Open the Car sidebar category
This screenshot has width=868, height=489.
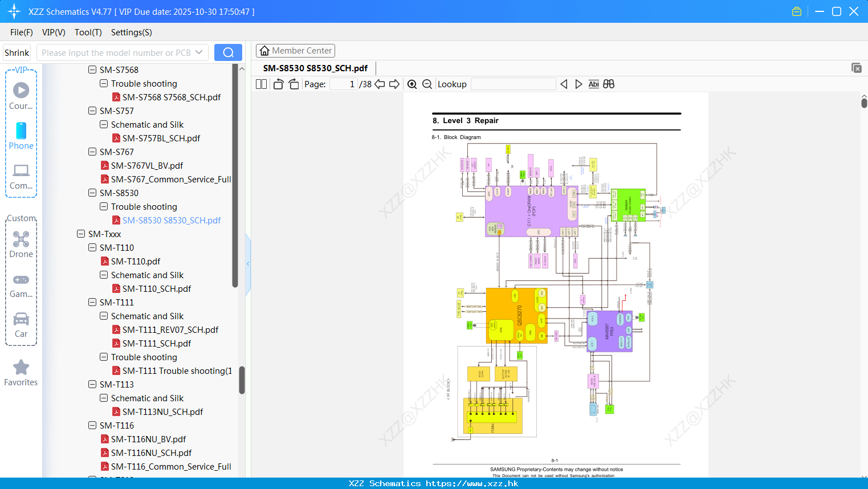click(21, 325)
